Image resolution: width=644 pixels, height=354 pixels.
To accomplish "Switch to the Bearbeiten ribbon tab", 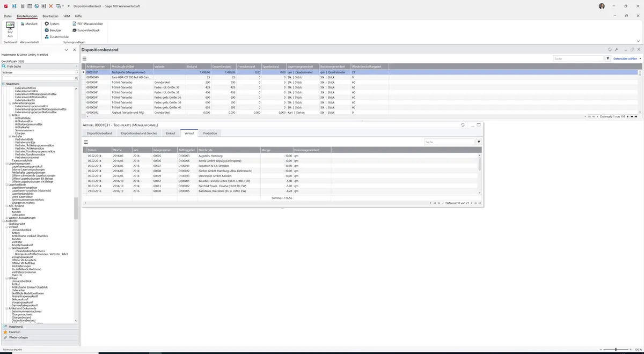I will coord(50,16).
